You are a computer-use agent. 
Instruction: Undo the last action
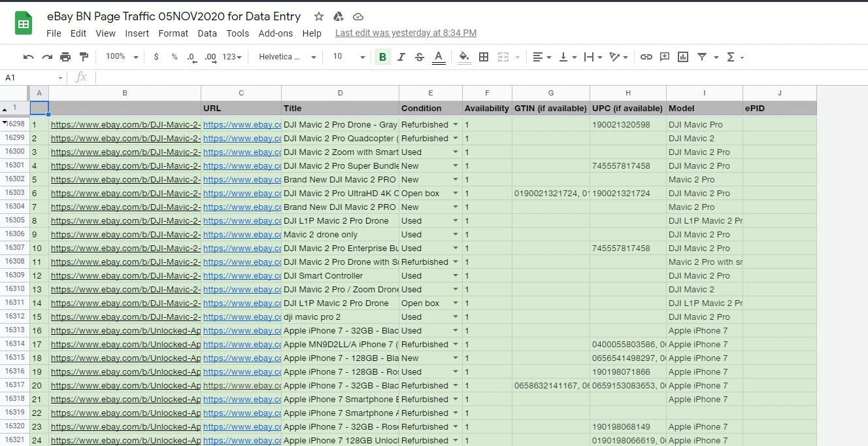(29, 57)
